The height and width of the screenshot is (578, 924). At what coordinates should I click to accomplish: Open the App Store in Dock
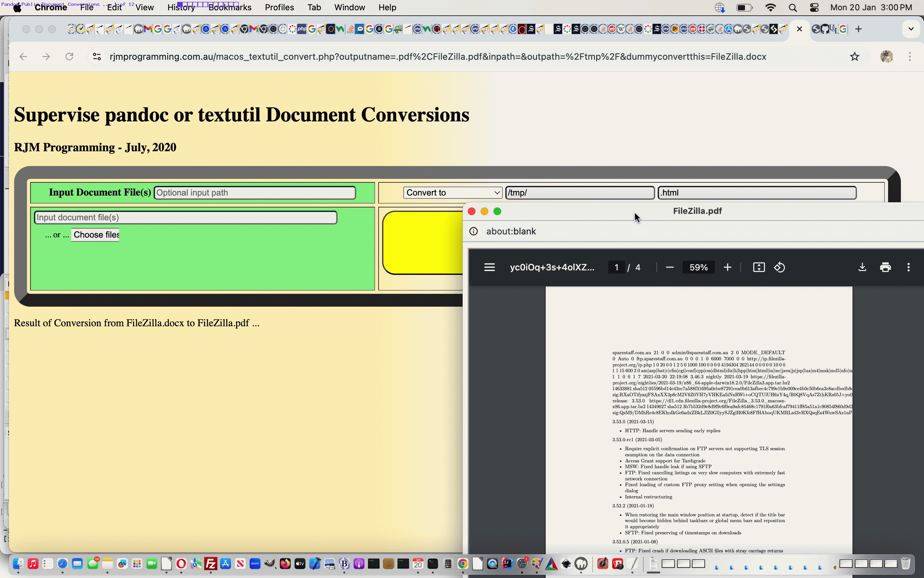tap(226, 564)
